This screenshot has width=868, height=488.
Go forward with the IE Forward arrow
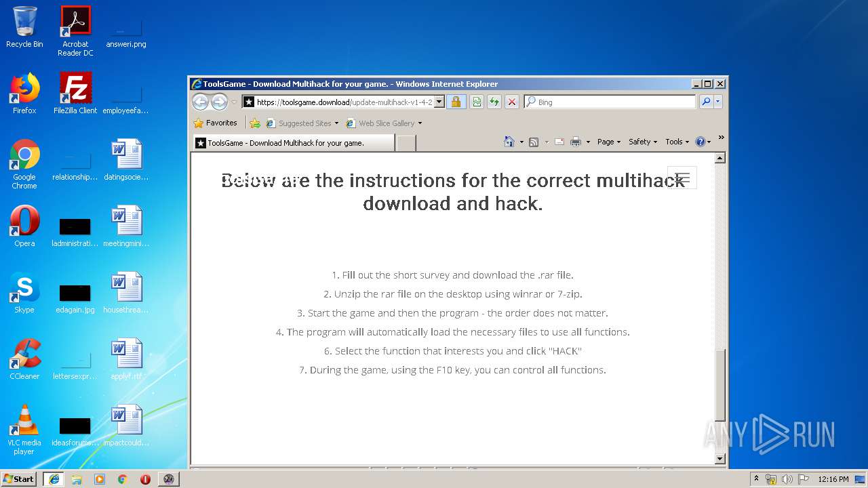[219, 102]
